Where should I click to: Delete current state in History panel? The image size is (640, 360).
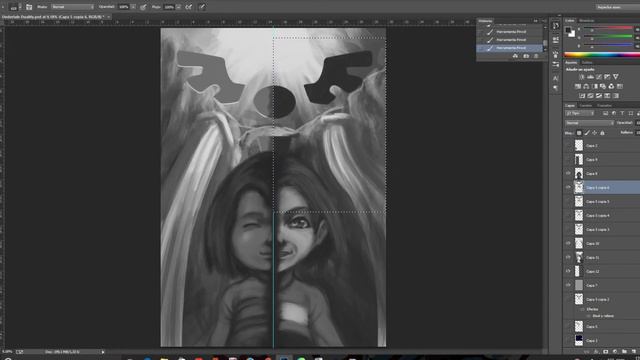coord(536,56)
